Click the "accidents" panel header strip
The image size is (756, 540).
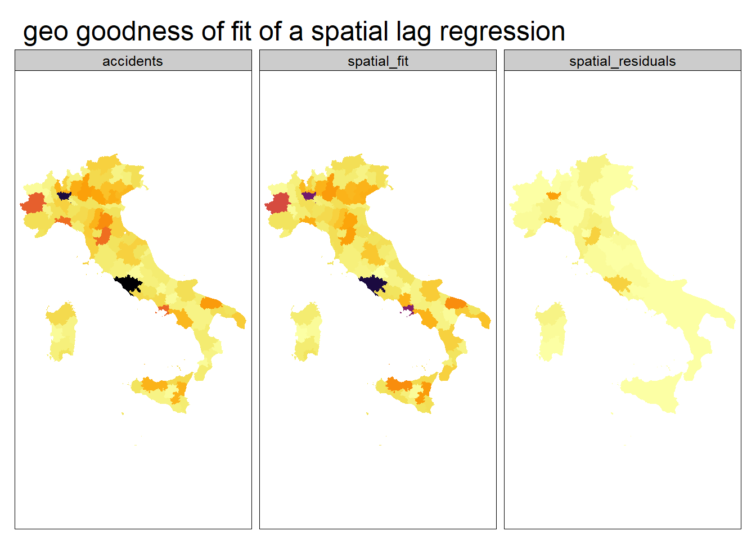pos(133,61)
